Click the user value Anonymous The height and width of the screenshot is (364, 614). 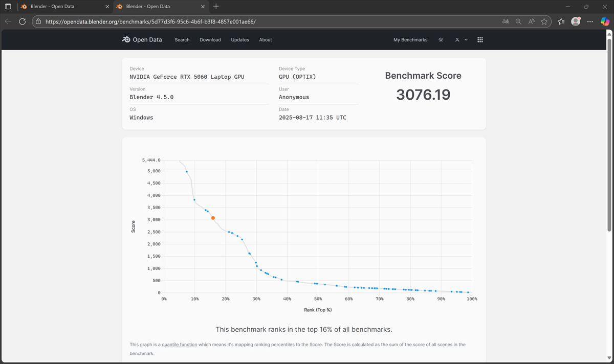(294, 97)
